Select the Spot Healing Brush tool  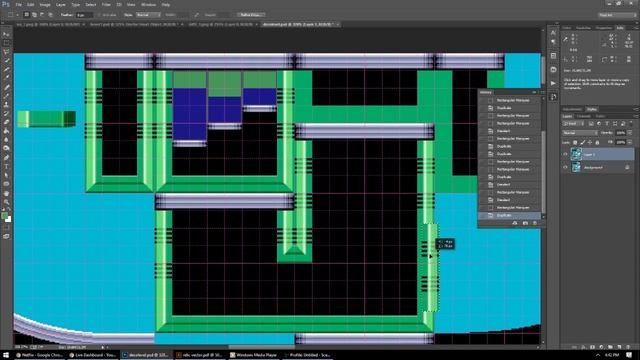[6, 87]
